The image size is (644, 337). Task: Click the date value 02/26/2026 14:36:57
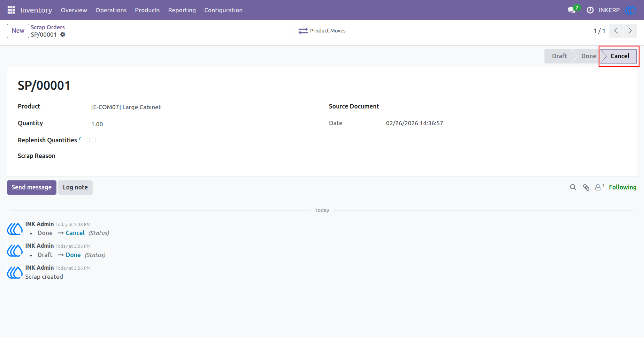(415, 123)
